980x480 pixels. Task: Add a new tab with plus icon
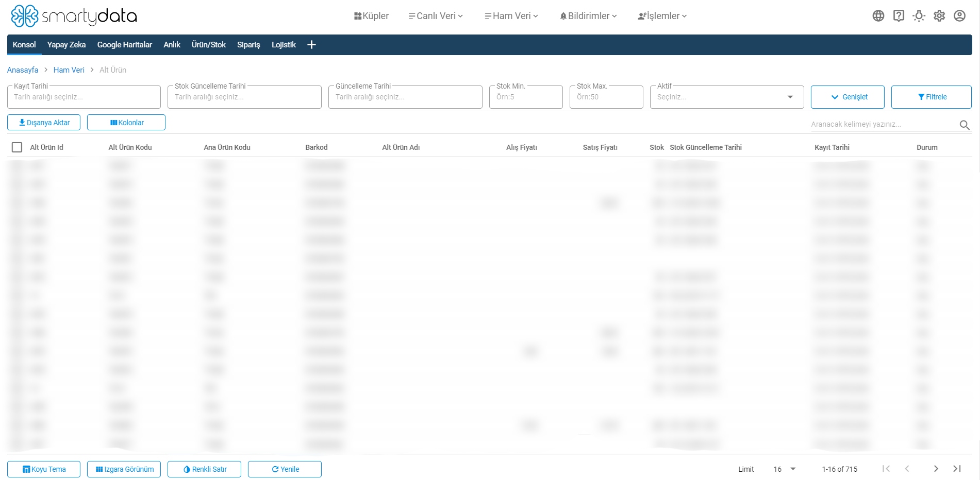tap(311, 45)
